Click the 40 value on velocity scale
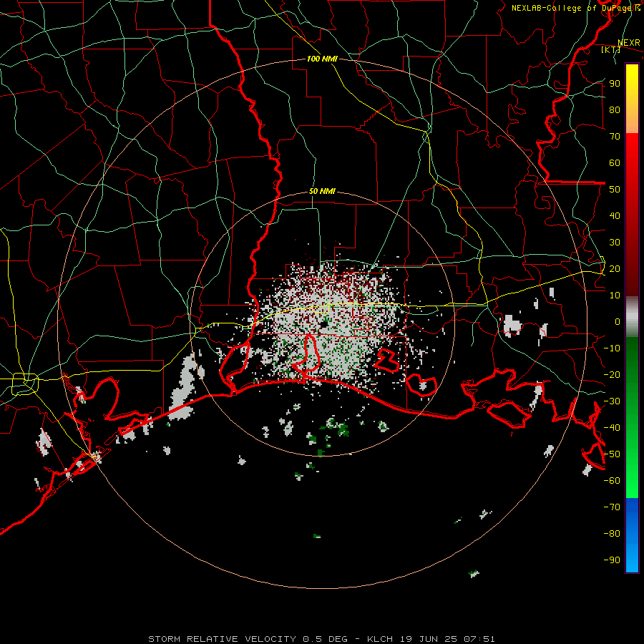Viewport: 644px width, 644px height. (615, 215)
